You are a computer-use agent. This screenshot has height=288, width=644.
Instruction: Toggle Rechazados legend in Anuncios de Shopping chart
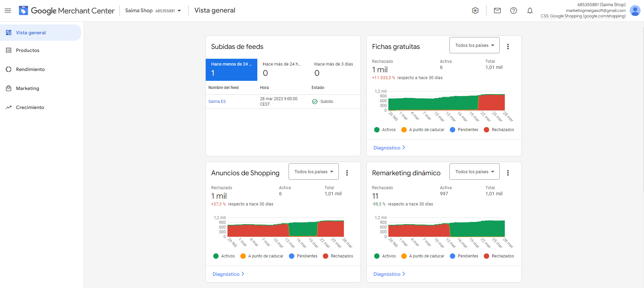[x=338, y=256]
